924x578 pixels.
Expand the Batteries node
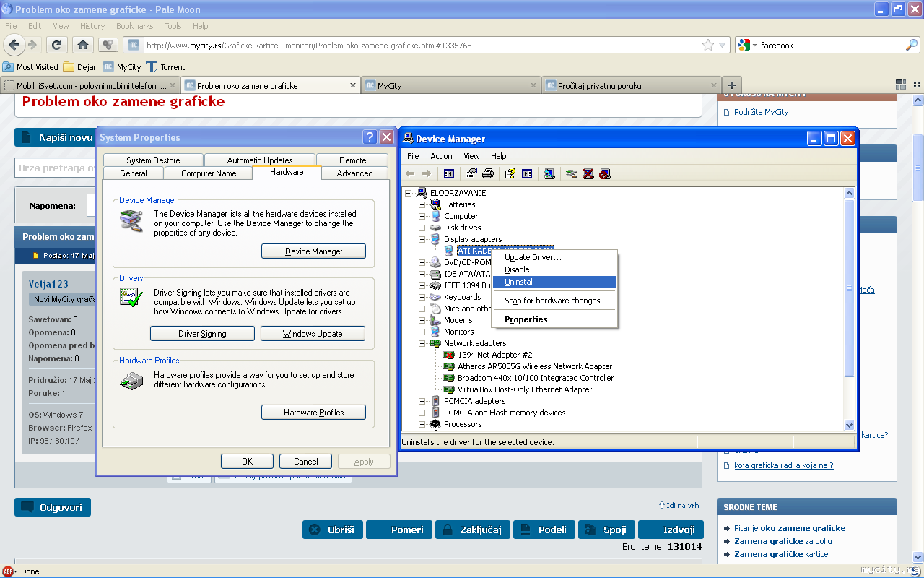pyautogui.click(x=422, y=204)
